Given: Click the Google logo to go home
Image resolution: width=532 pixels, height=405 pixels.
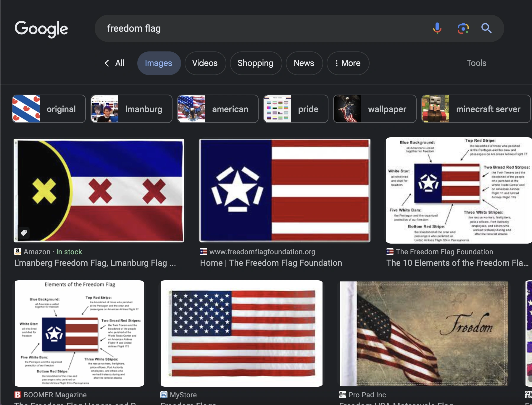Looking at the screenshot, I should 41,29.
